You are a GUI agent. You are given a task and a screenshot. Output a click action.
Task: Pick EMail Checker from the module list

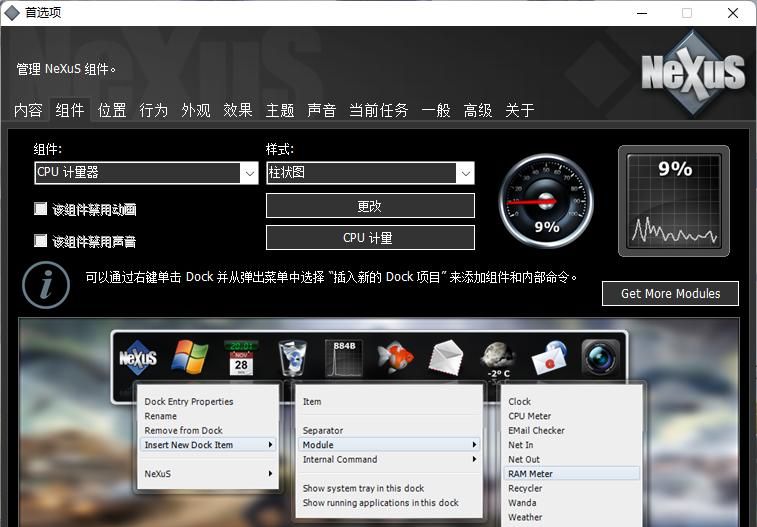pos(536,430)
